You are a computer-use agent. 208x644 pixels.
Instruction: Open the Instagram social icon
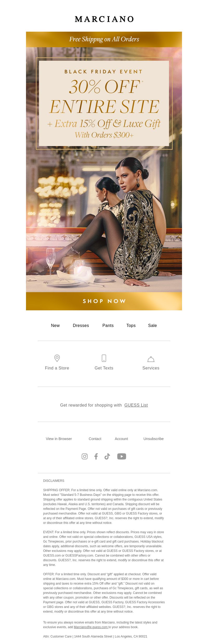(84, 456)
